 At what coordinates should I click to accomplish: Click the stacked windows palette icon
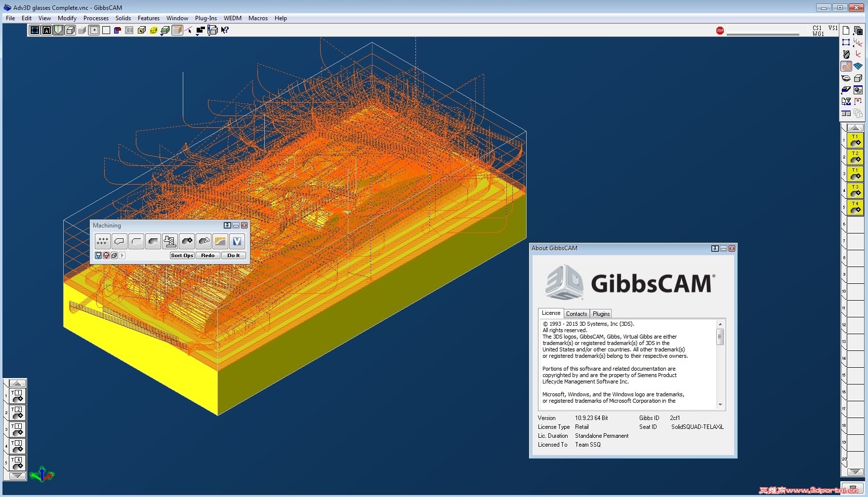point(858,31)
